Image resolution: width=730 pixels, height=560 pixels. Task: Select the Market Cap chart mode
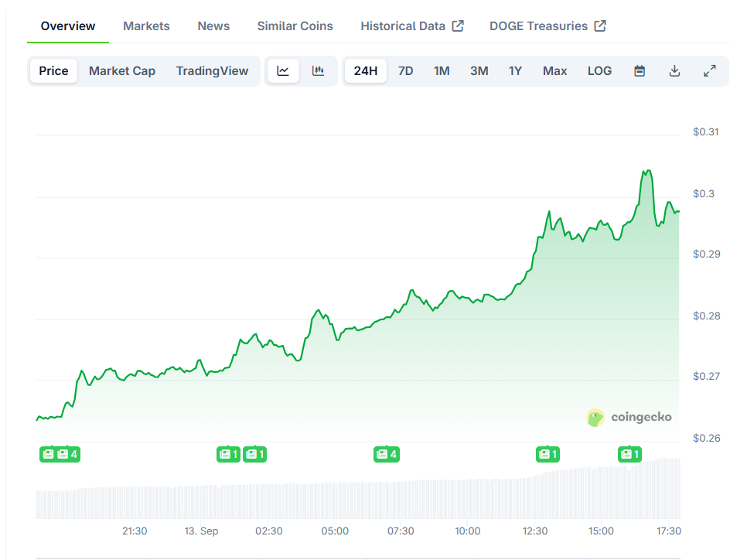point(122,70)
